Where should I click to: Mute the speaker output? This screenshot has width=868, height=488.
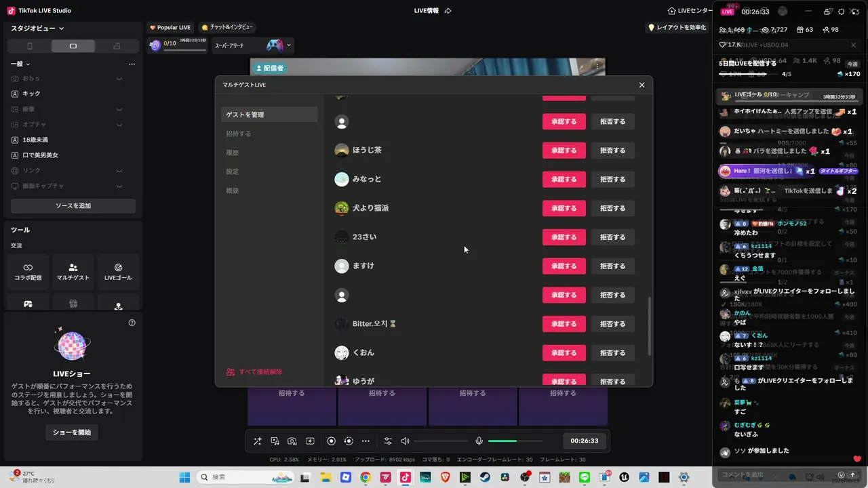405,441
